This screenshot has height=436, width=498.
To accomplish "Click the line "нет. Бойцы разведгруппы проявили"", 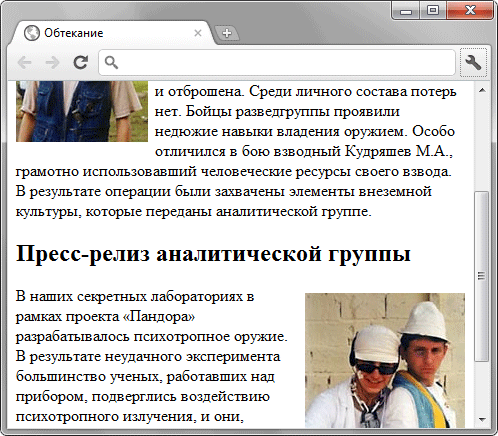I will click(x=277, y=112).
